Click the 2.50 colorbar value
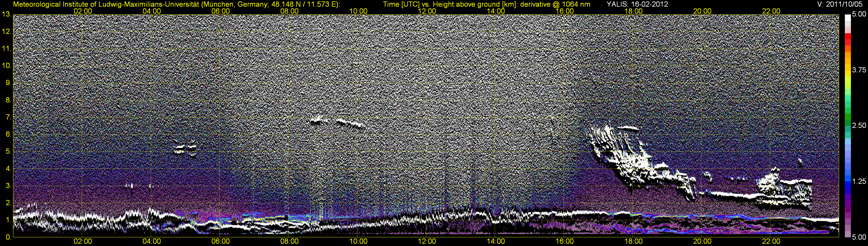This screenshot has width=868, height=246. tap(859, 125)
